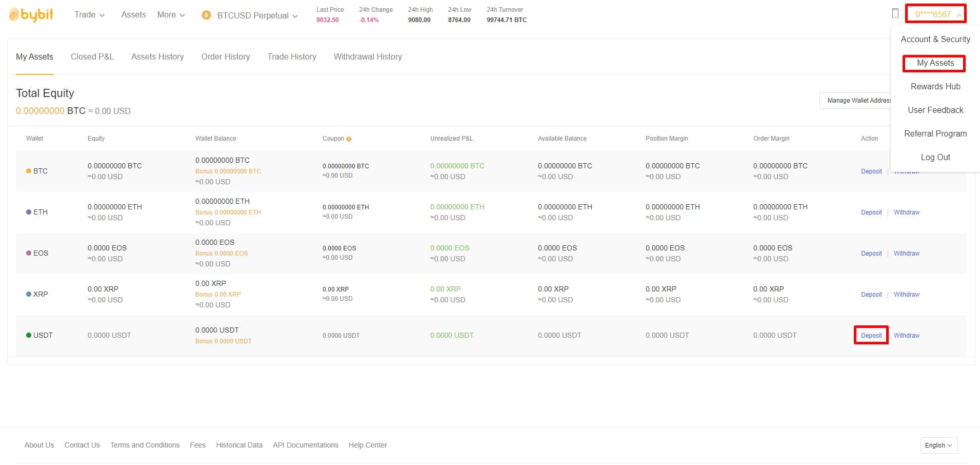Click Withdraw for the ETH wallet

click(x=907, y=212)
